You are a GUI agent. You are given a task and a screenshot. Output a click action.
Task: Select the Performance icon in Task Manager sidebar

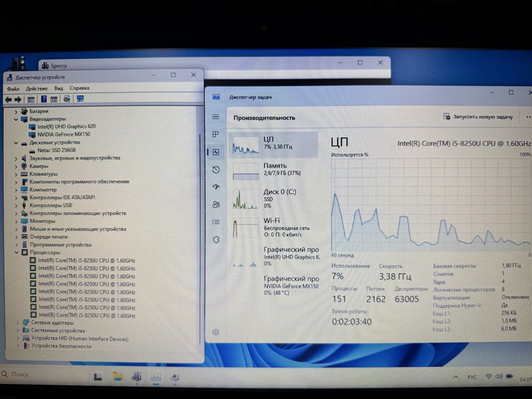(x=216, y=152)
